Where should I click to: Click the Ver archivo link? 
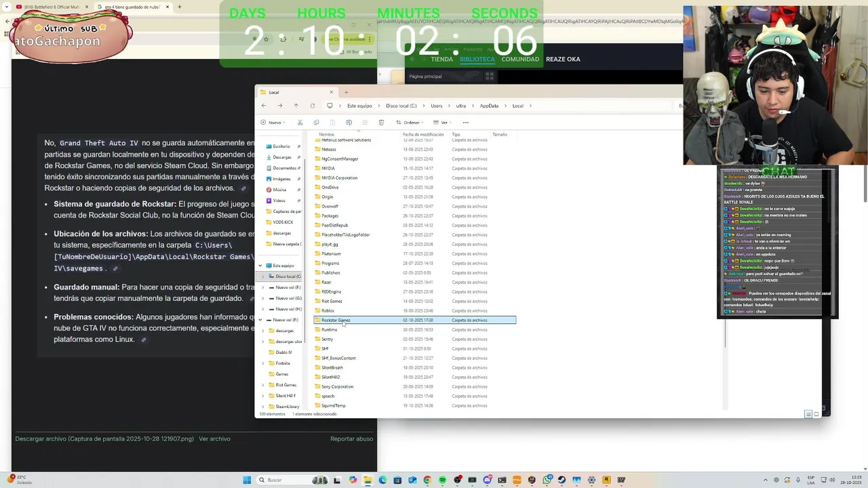[214, 439]
